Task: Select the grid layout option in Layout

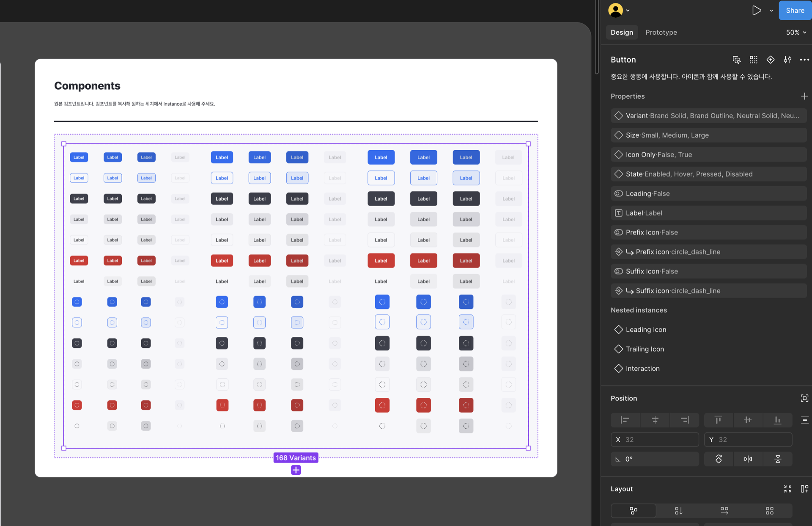Action: coord(770,511)
